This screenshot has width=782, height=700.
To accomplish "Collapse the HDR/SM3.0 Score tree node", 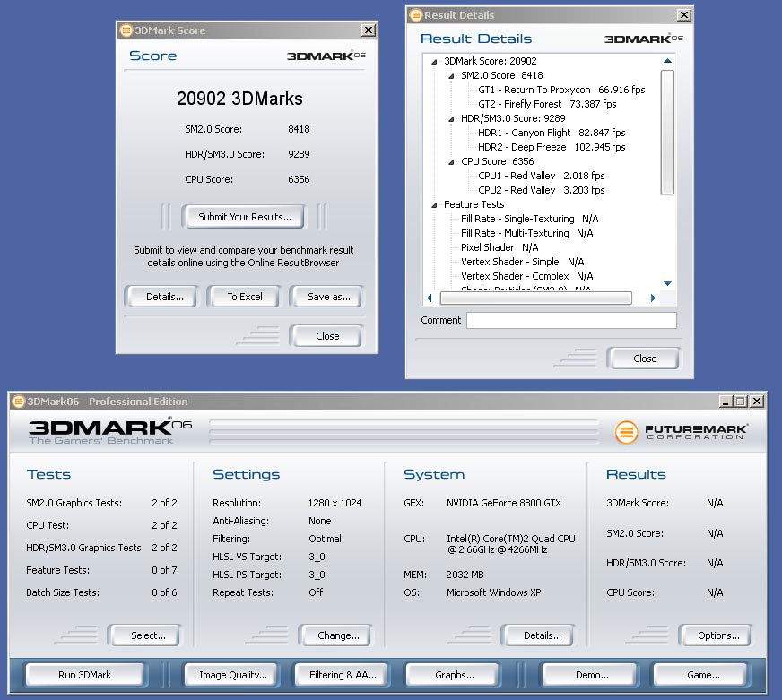I will pos(452,119).
